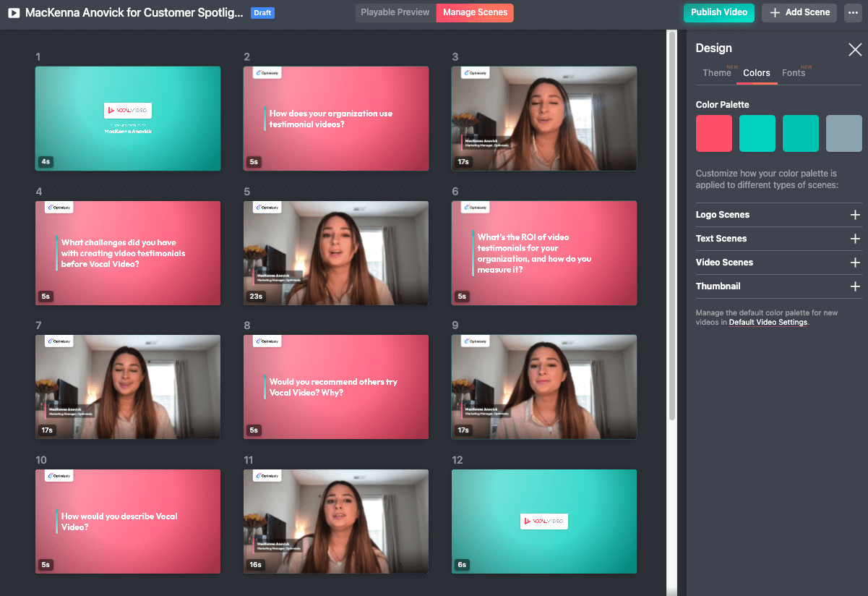
Task: Open scene 8 asking about recommending Vocal Video
Action: 336,387
